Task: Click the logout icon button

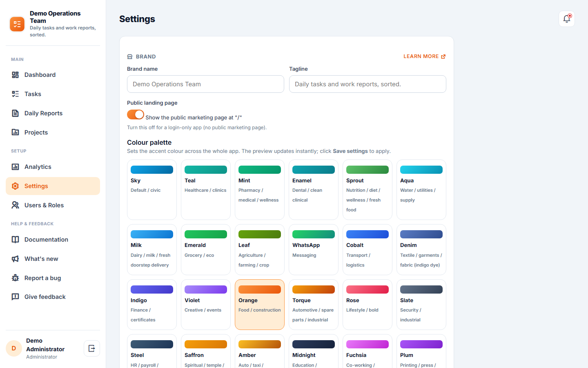Action: [x=92, y=348]
